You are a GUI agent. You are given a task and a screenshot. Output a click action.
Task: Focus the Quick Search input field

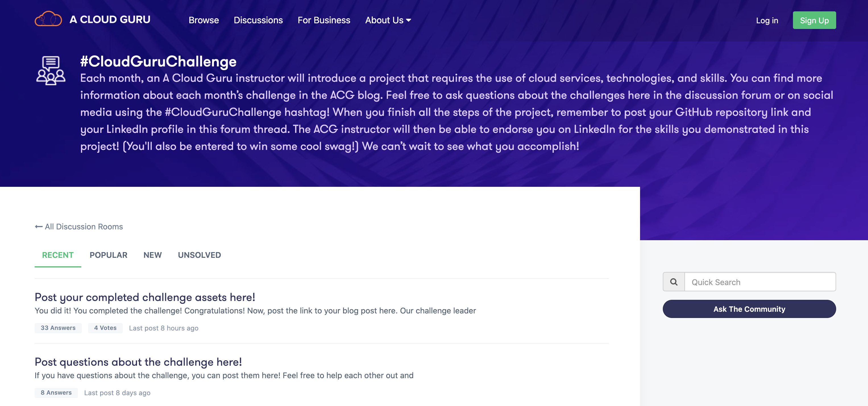760,282
